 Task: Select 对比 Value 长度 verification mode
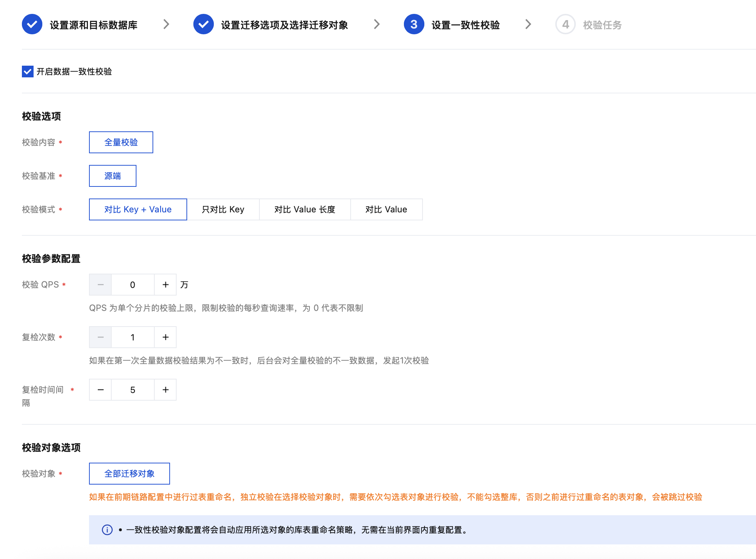pos(305,209)
